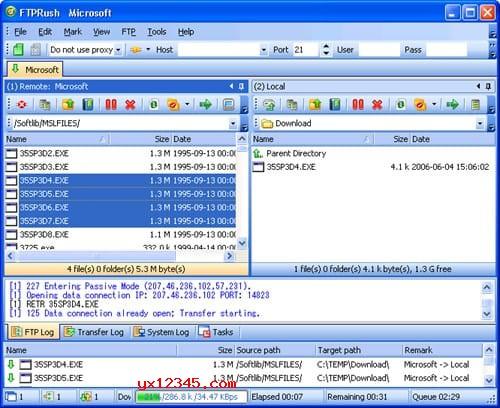Select the FTP Log tab
The width and height of the screenshot is (500, 408).
click(33, 332)
